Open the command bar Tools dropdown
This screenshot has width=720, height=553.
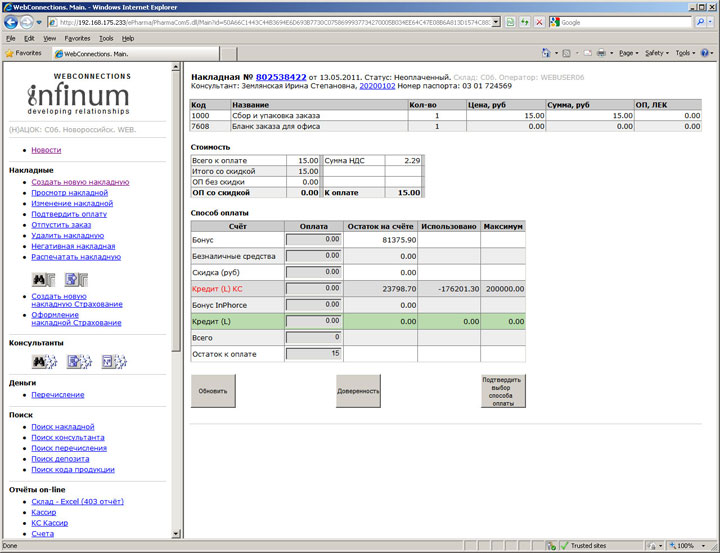pos(685,53)
